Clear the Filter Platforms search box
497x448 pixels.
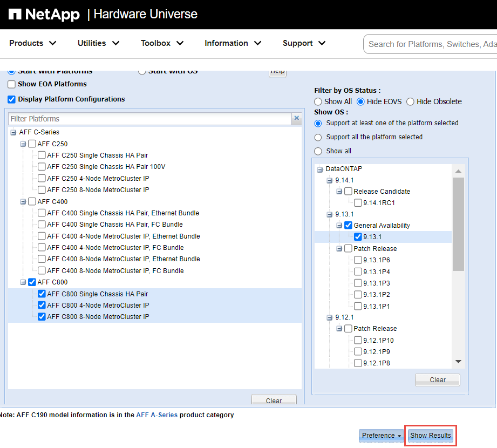pos(296,119)
